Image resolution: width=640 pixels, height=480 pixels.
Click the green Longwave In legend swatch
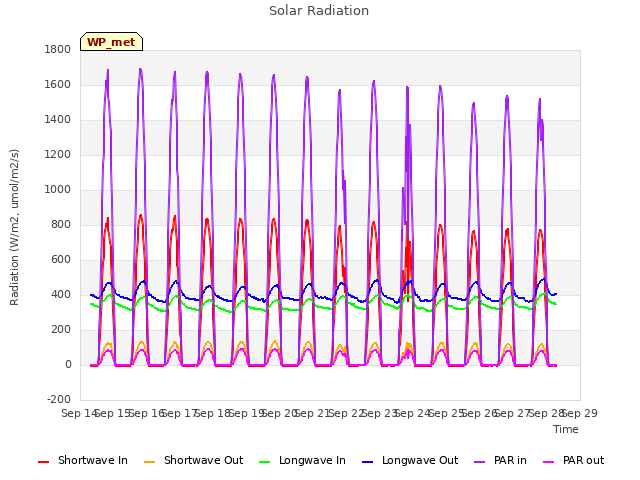click(265, 462)
